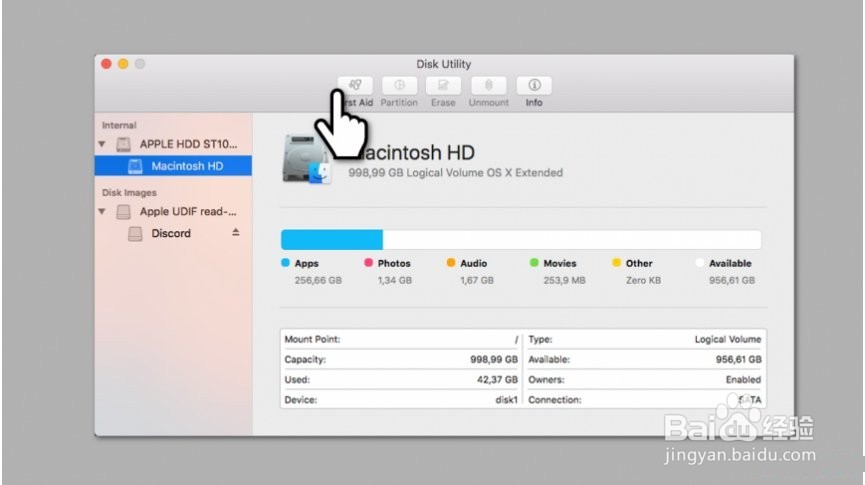Click the Apple UDIF disk image icon
The height and width of the screenshot is (485, 865).
tap(123, 212)
